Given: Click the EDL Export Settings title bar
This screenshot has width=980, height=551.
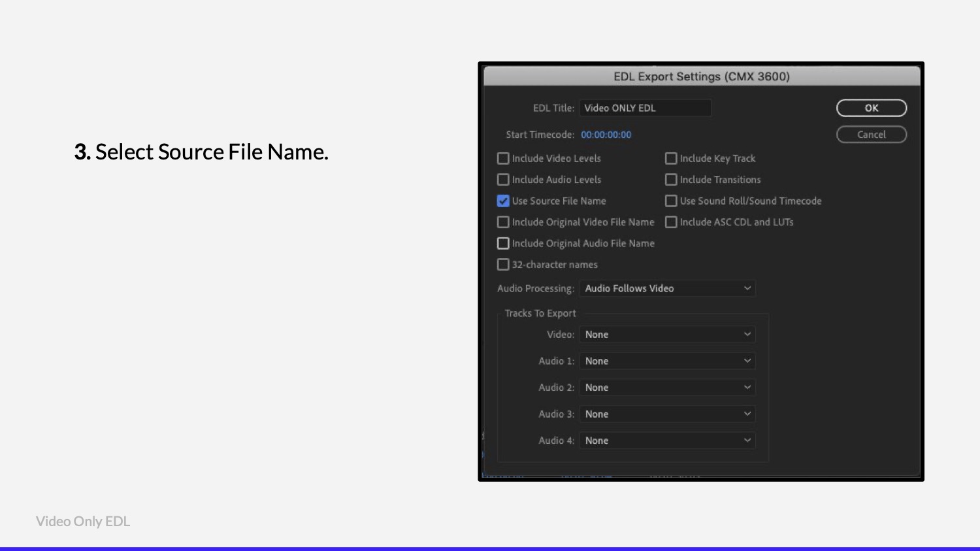Looking at the screenshot, I should [x=702, y=76].
